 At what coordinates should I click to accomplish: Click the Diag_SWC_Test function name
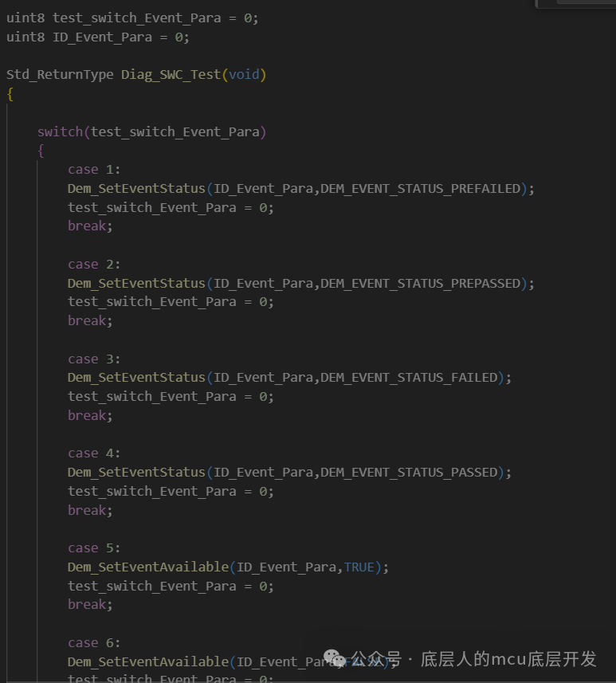(171, 74)
